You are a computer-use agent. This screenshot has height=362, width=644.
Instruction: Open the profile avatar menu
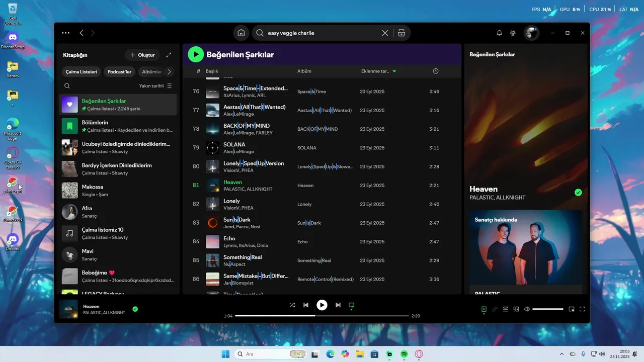coord(531,33)
